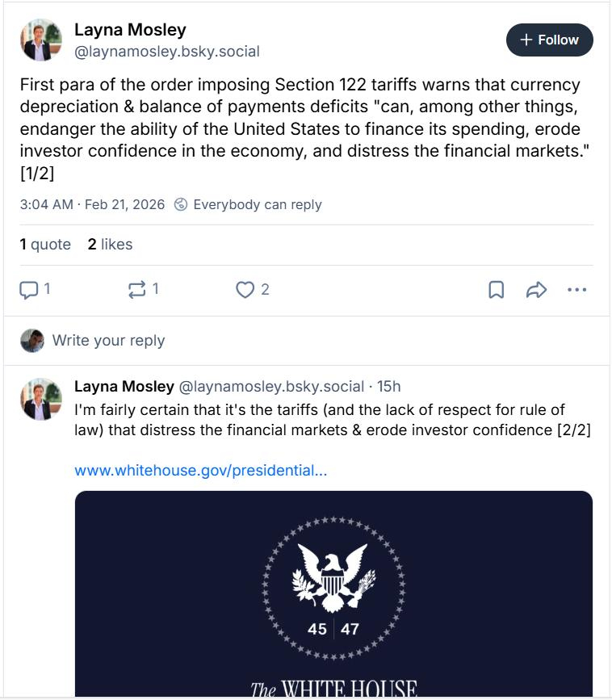Open Layna Mosley's avatar in main post

click(x=41, y=40)
